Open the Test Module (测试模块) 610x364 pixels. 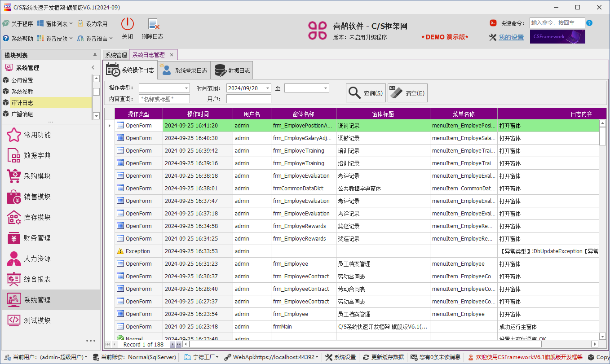coord(51,320)
